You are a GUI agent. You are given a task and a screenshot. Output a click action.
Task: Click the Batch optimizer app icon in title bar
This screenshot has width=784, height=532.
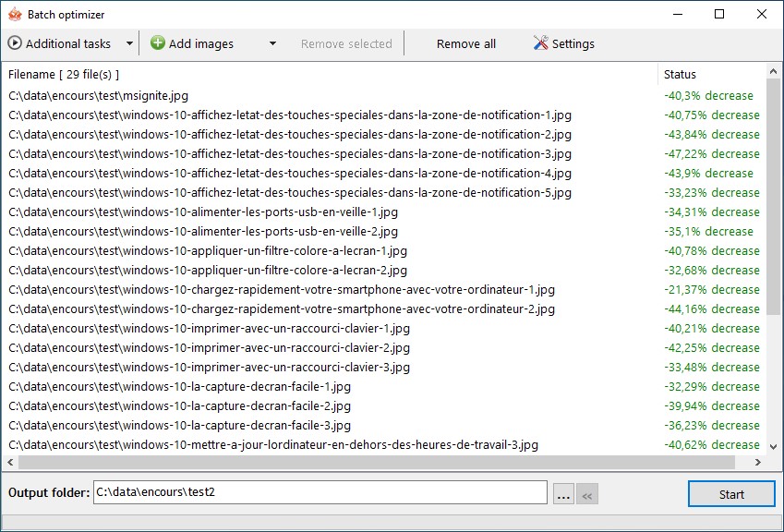click(x=14, y=14)
